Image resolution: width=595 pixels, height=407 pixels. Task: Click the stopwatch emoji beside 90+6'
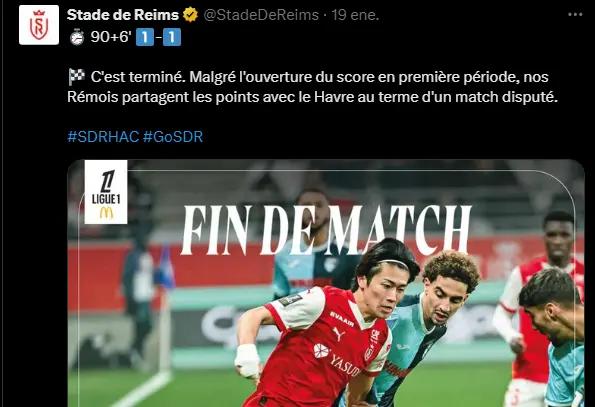tap(77, 38)
